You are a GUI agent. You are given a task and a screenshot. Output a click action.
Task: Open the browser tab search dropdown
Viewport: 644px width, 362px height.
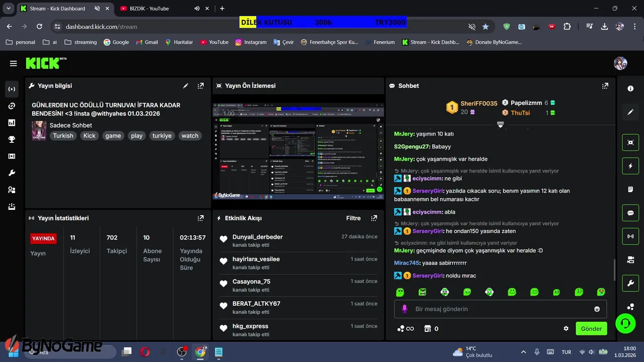9,9
